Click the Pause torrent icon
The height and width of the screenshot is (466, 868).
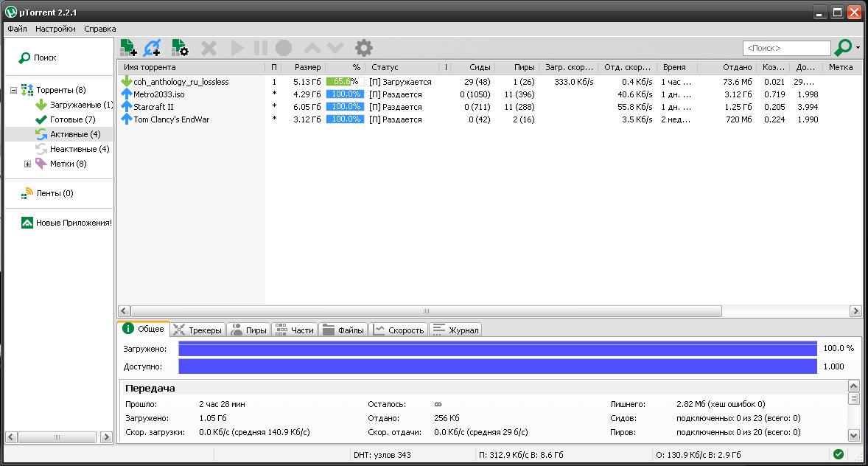(261, 48)
